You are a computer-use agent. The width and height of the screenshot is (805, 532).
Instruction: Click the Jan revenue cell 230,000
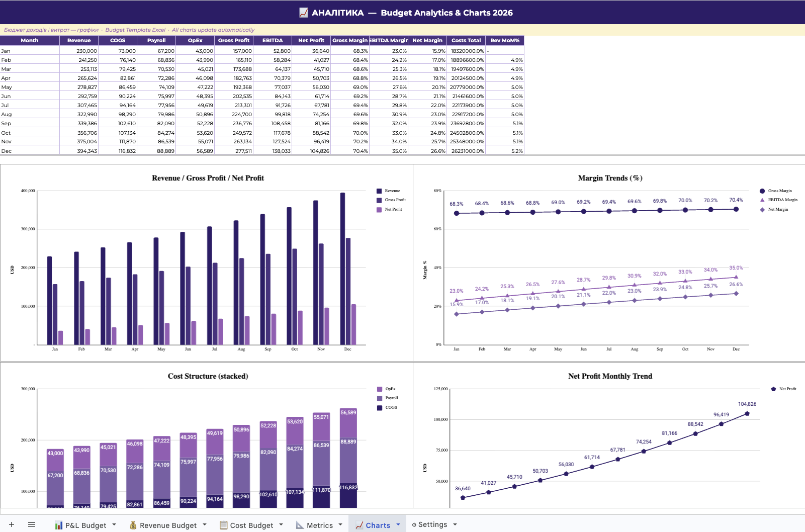pyautogui.click(x=79, y=51)
